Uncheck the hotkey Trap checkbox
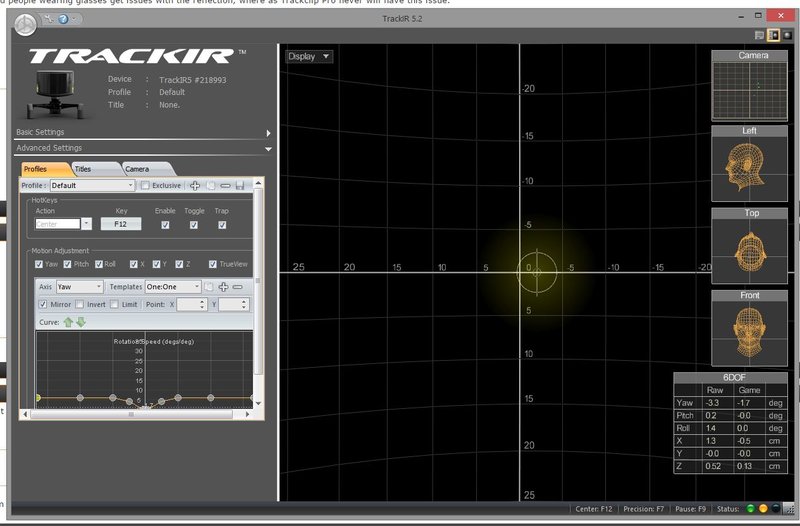This screenshot has width=800, height=526. pos(222,225)
